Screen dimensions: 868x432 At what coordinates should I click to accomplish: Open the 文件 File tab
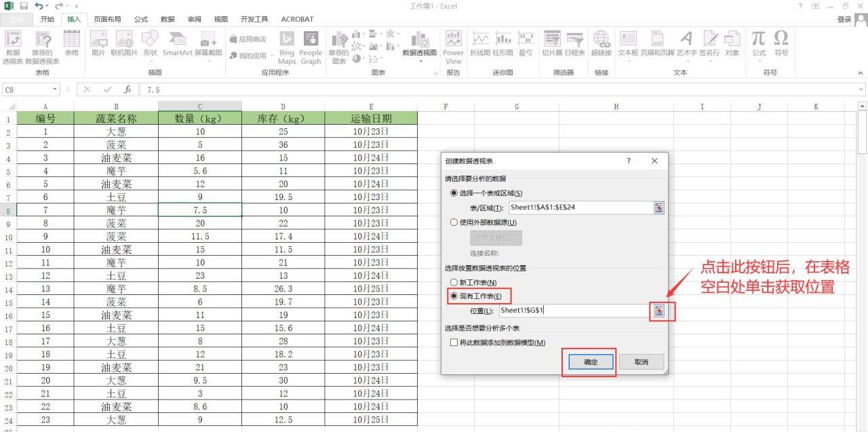point(16,19)
